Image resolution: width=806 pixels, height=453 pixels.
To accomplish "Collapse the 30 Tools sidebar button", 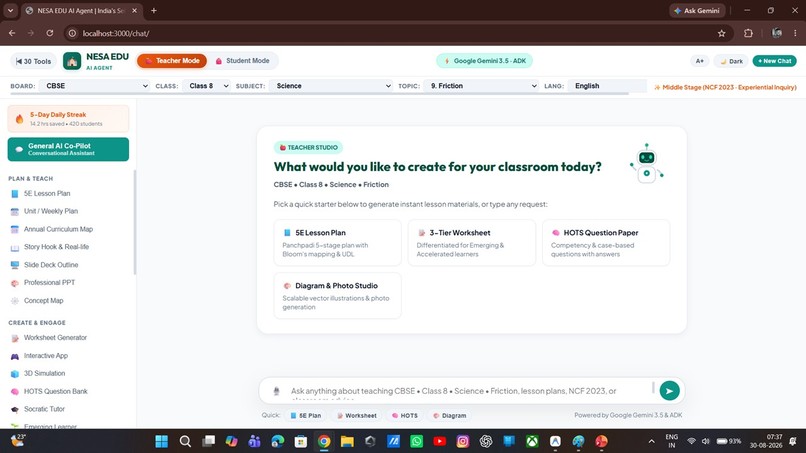I will point(33,61).
